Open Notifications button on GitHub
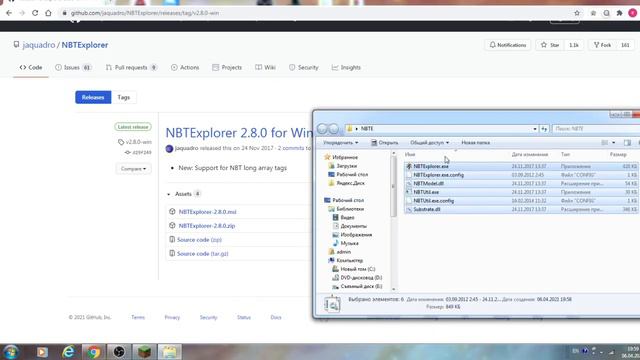The width and height of the screenshot is (640, 360). pos(508,45)
